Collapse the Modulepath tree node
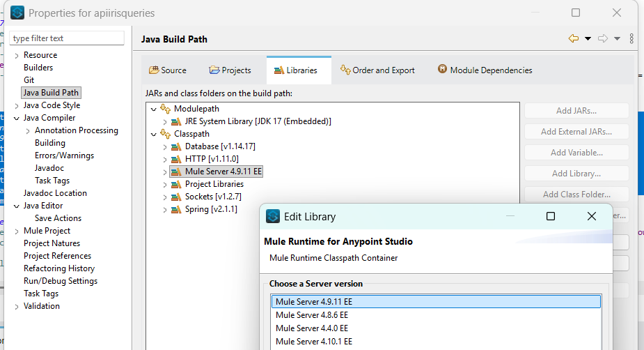This screenshot has height=350, width=644. tap(153, 109)
